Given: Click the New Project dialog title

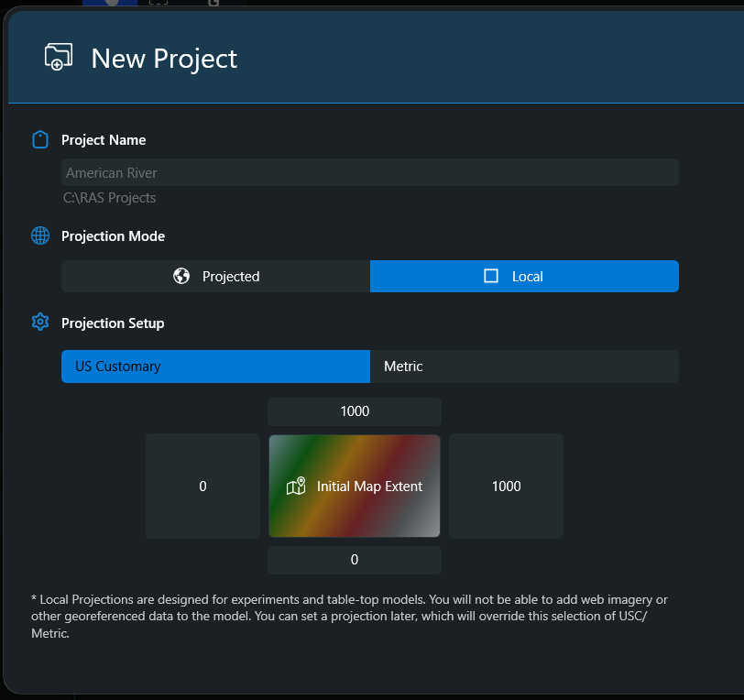Looking at the screenshot, I should [x=164, y=59].
